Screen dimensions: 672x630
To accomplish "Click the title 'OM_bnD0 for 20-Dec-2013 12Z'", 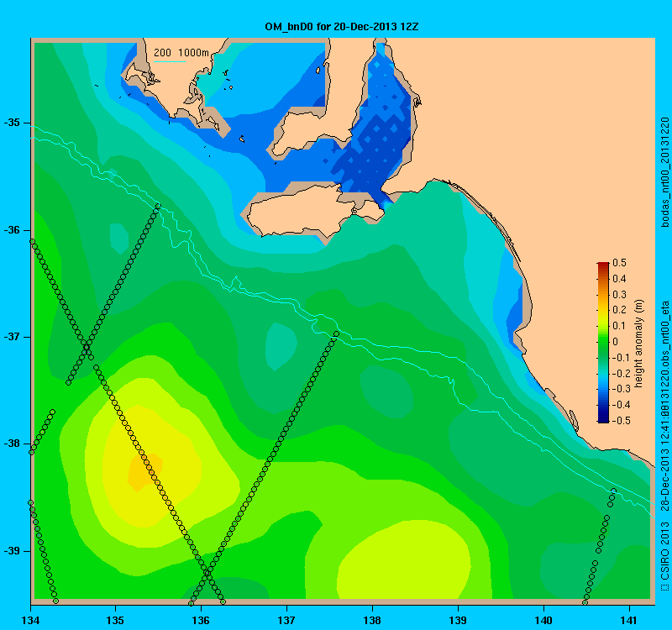I will [x=342, y=27].
